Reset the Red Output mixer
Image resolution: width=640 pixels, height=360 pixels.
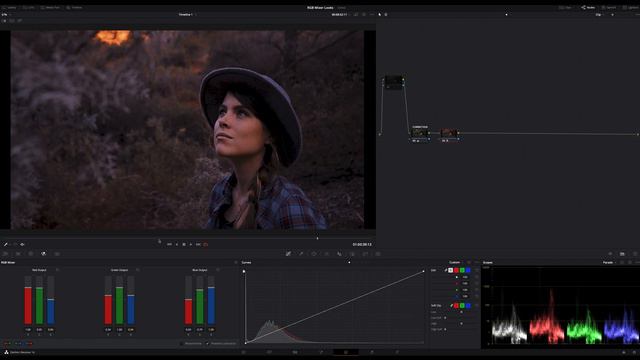[x=57, y=270]
